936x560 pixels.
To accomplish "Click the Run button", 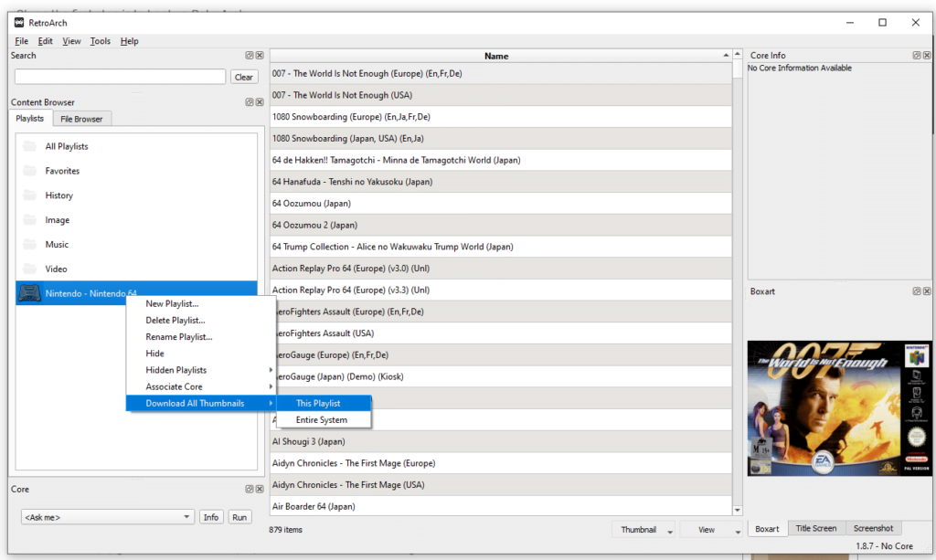I will click(239, 517).
